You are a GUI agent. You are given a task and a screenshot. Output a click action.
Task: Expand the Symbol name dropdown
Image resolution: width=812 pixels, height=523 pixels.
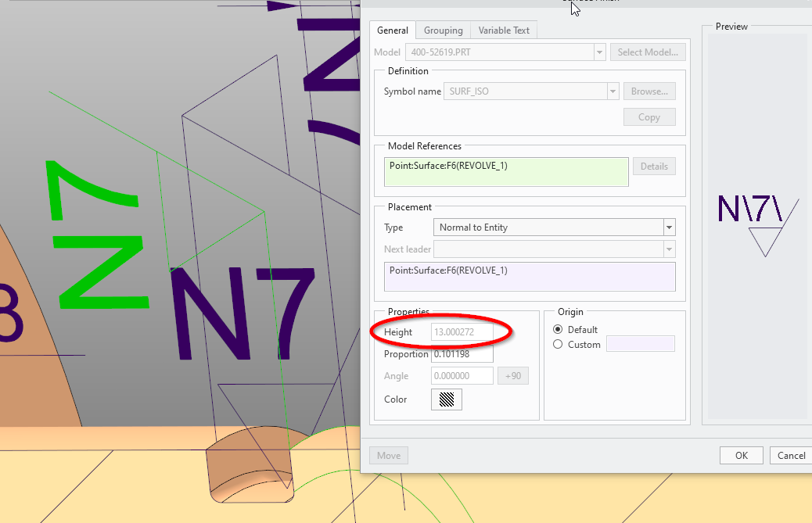[x=612, y=91]
